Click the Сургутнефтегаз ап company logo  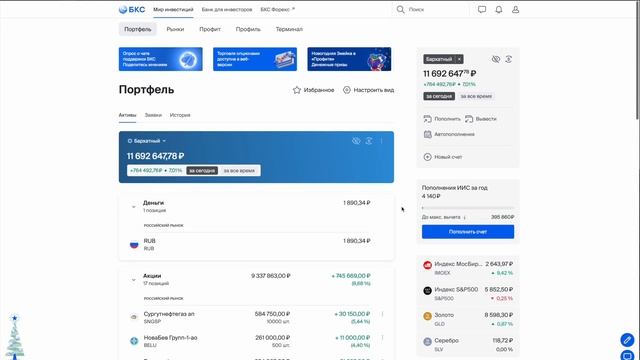(134, 317)
